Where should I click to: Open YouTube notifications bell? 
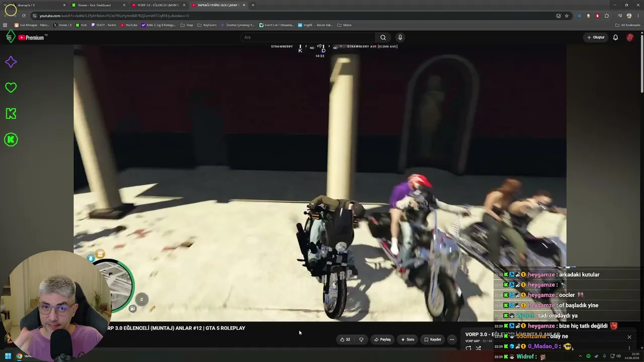[x=615, y=37]
